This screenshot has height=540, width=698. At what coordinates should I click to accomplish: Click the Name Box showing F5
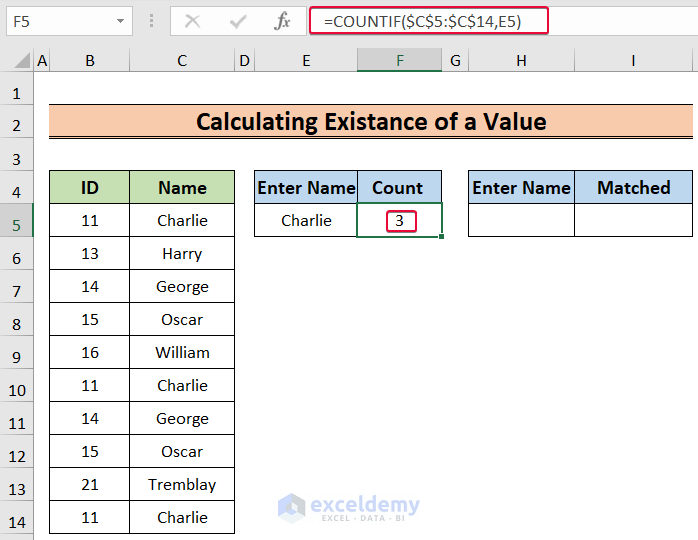69,21
